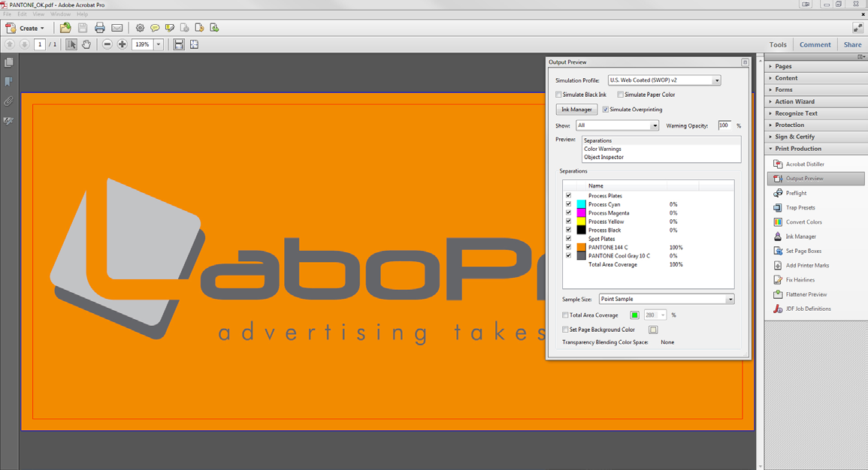868x470 pixels.
Task: Select Color Warnings in Preview list
Action: 602,149
